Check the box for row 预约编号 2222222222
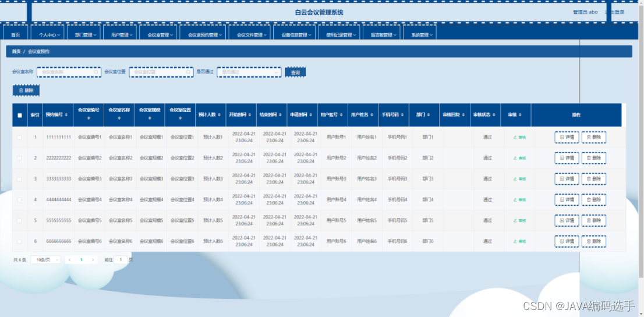Viewport: 644px width, 317px height. coord(19,158)
